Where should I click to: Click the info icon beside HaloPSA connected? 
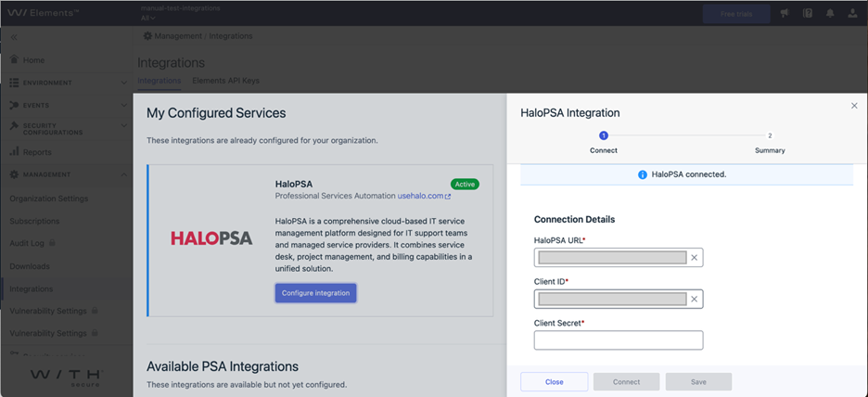[642, 174]
